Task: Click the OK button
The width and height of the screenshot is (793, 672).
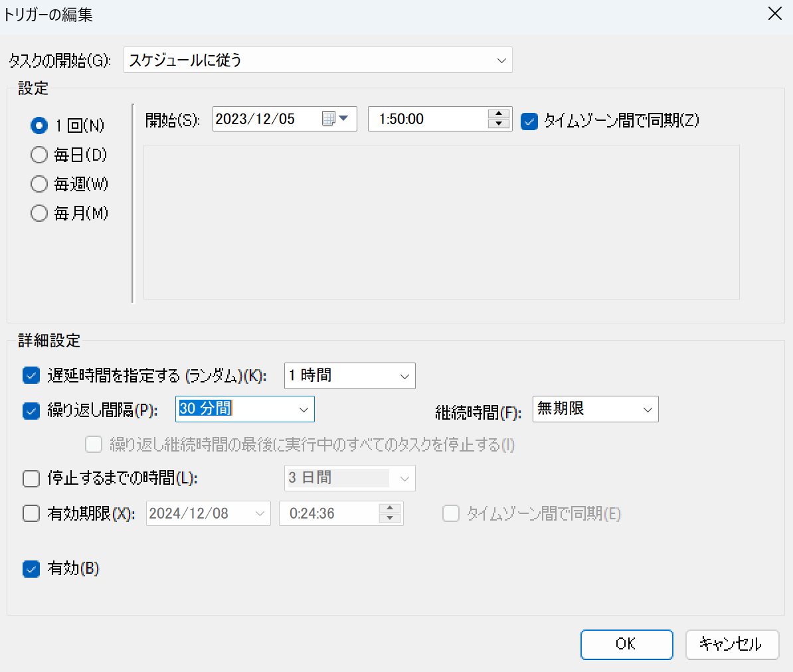Action: pos(626,644)
